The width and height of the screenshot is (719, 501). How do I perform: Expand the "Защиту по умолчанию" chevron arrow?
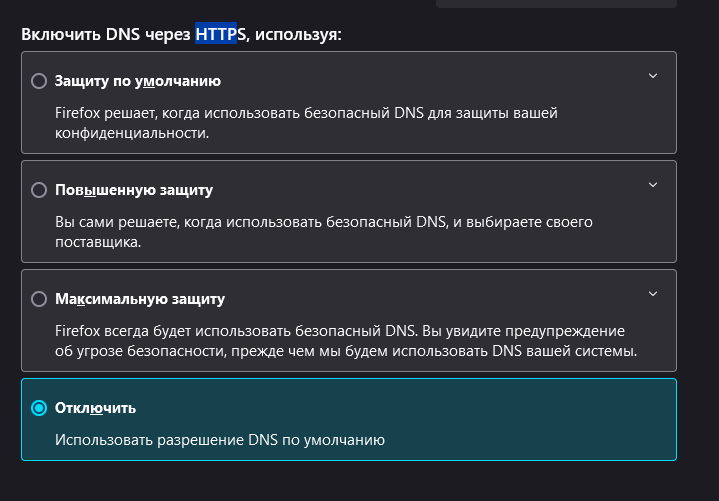653,76
